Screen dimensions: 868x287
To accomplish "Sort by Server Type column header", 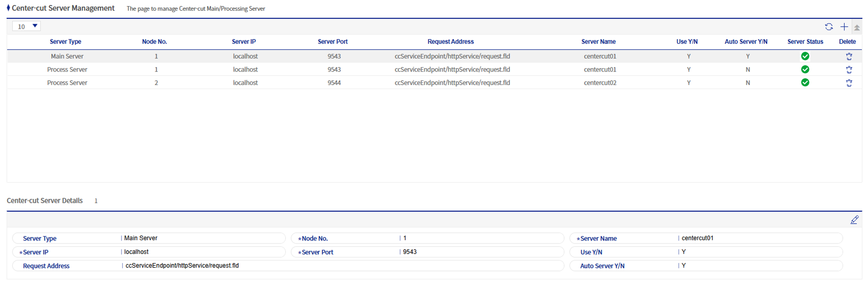I will click(65, 42).
